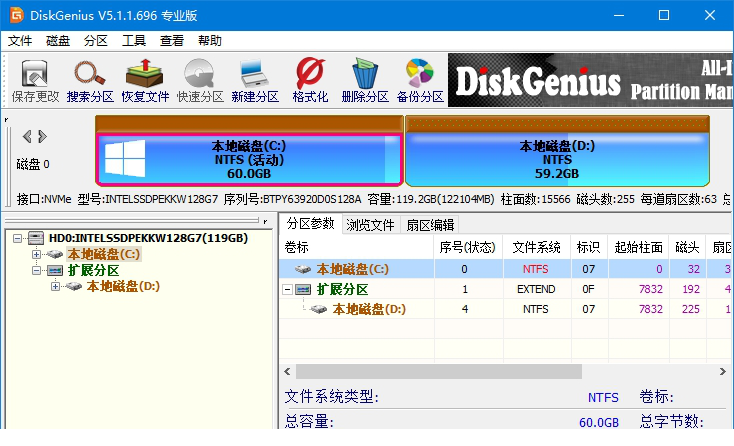Click head value 225 in D: row

click(x=690, y=309)
